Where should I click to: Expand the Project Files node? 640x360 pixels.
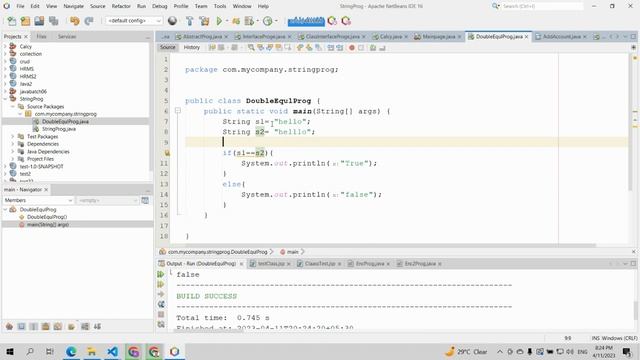click(x=13, y=159)
